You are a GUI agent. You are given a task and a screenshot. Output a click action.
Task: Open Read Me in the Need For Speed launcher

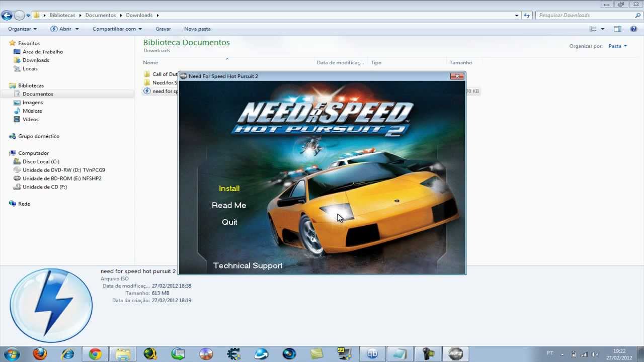229,205
